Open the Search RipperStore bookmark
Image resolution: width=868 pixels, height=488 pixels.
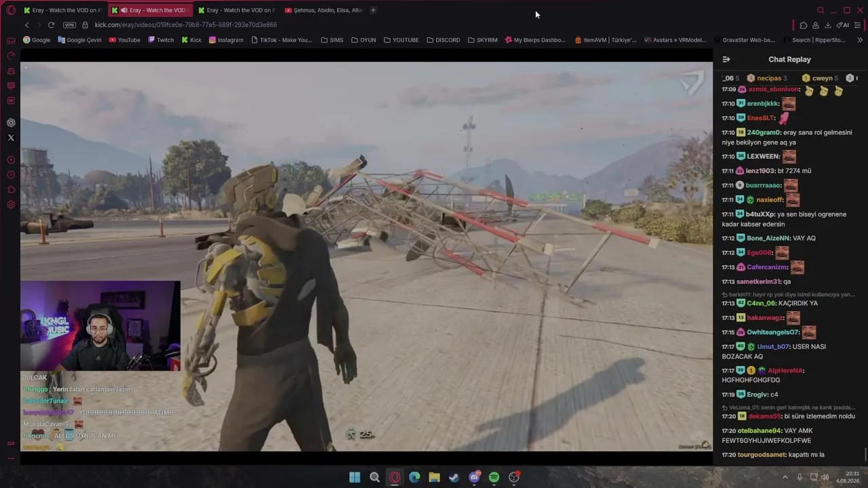click(x=813, y=40)
